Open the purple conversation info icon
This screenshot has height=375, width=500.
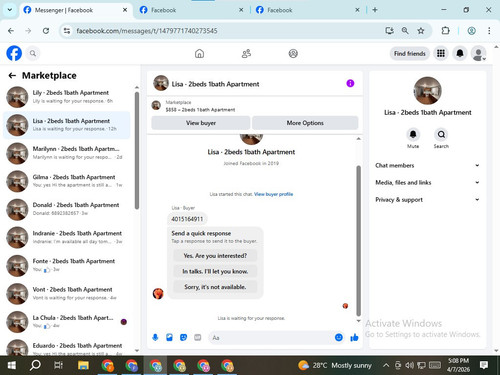coord(350,83)
